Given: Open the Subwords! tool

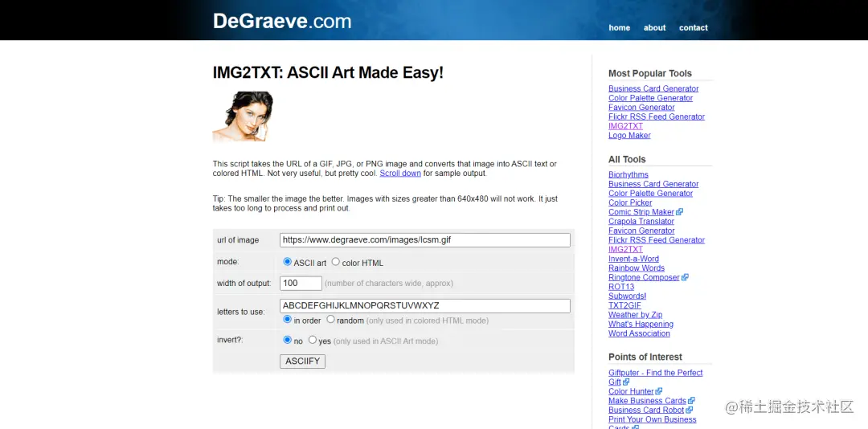Looking at the screenshot, I should (627, 296).
